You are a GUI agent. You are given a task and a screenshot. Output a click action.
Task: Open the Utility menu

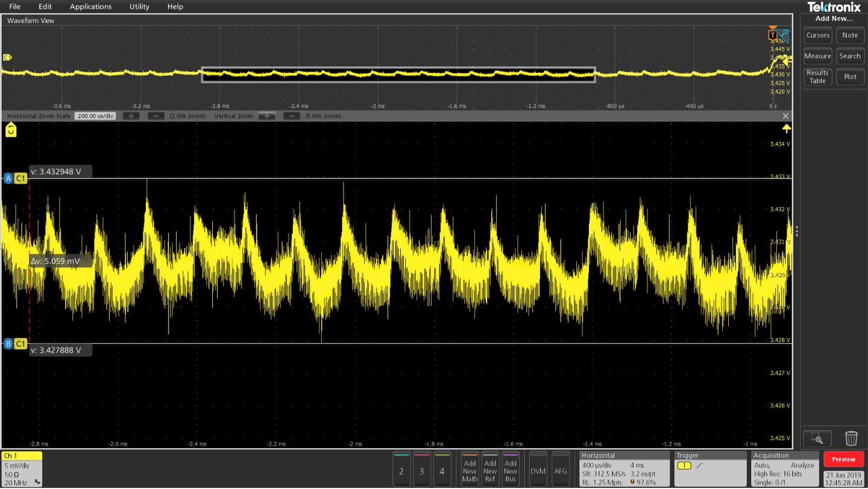tap(139, 7)
